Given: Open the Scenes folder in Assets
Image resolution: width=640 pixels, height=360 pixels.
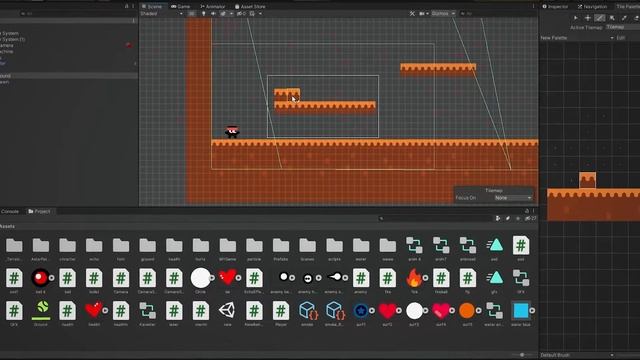Looking at the screenshot, I should click(307, 245).
